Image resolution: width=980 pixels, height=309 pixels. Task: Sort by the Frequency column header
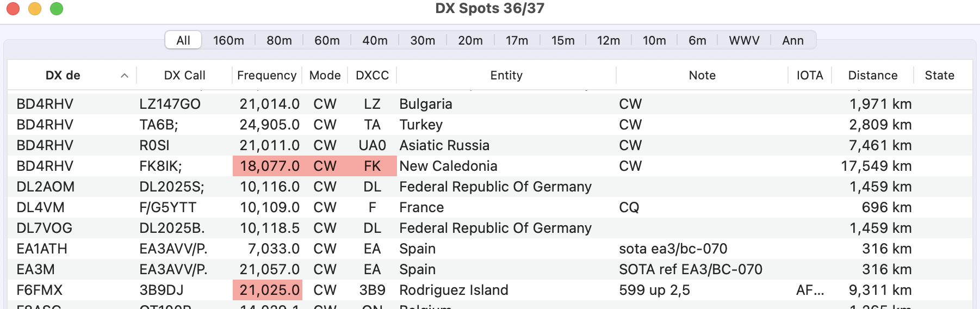pyautogui.click(x=266, y=76)
